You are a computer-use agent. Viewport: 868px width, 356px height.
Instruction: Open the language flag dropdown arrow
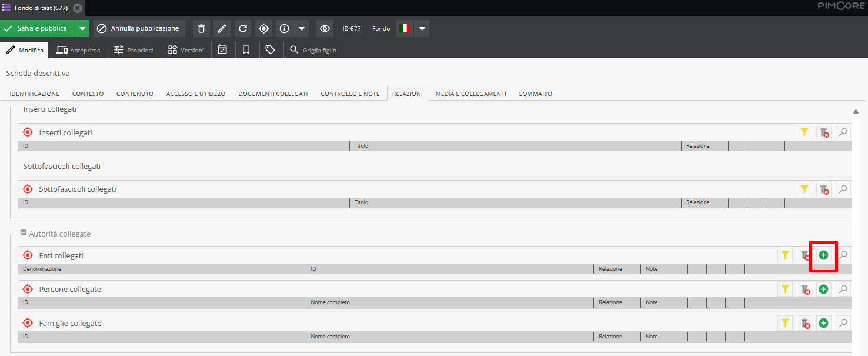tap(422, 28)
